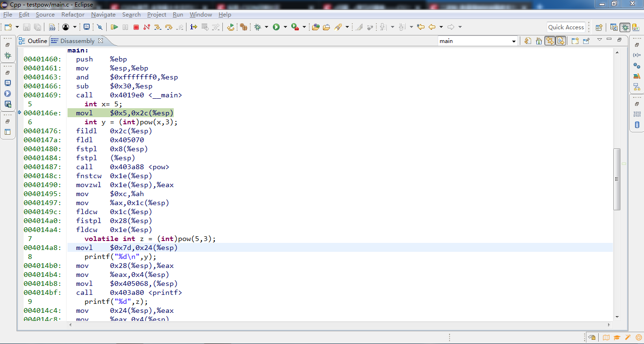Click the Step Over icon
644x344 pixels.
(169, 27)
